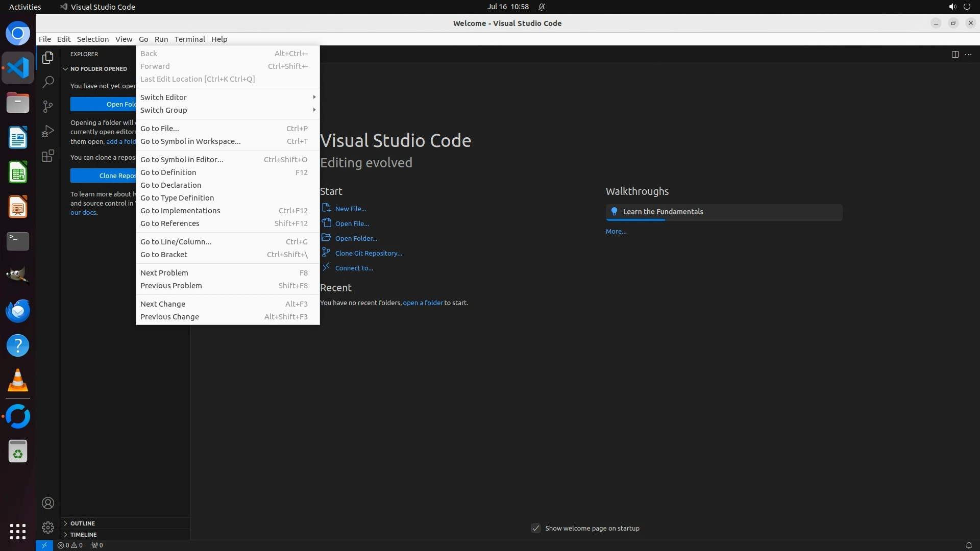The image size is (980, 551).
Task: Click the notifications bell in status bar
Action: click(968, 545)
